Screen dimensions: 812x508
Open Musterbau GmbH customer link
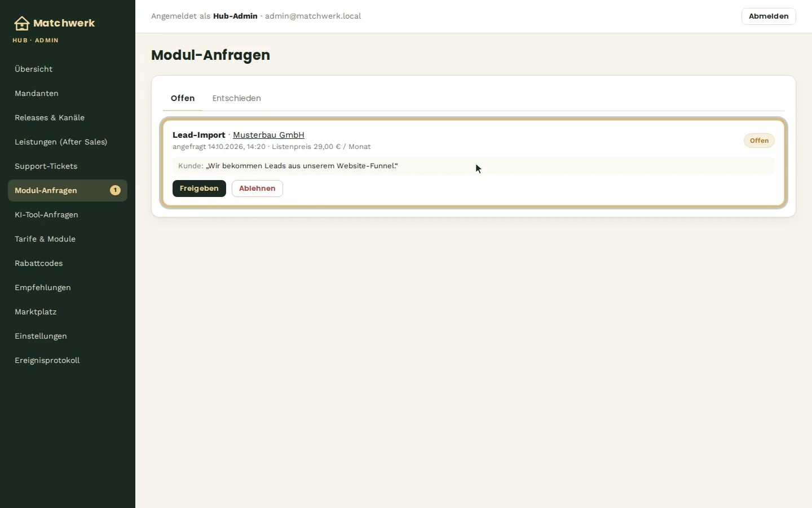[268, 135]
